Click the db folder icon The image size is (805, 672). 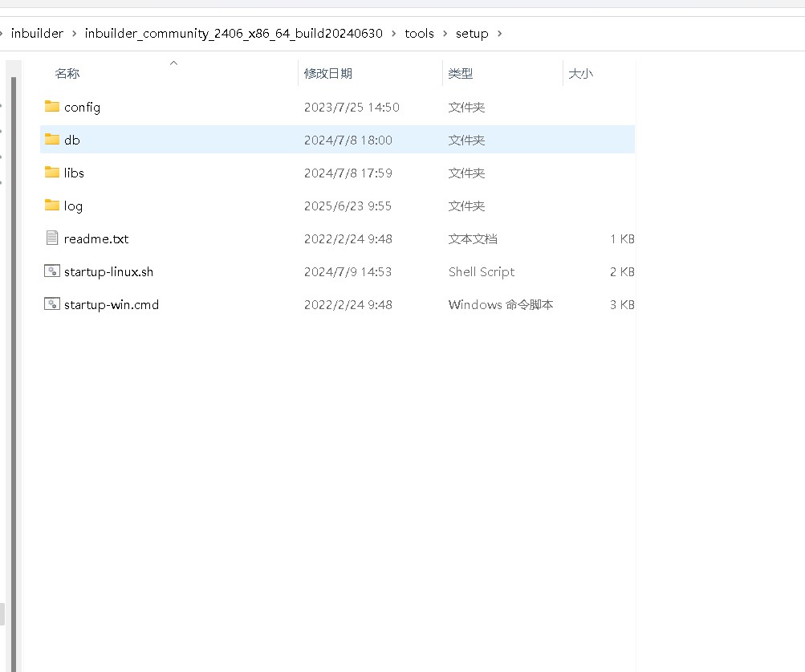click(x=50, y=140)
